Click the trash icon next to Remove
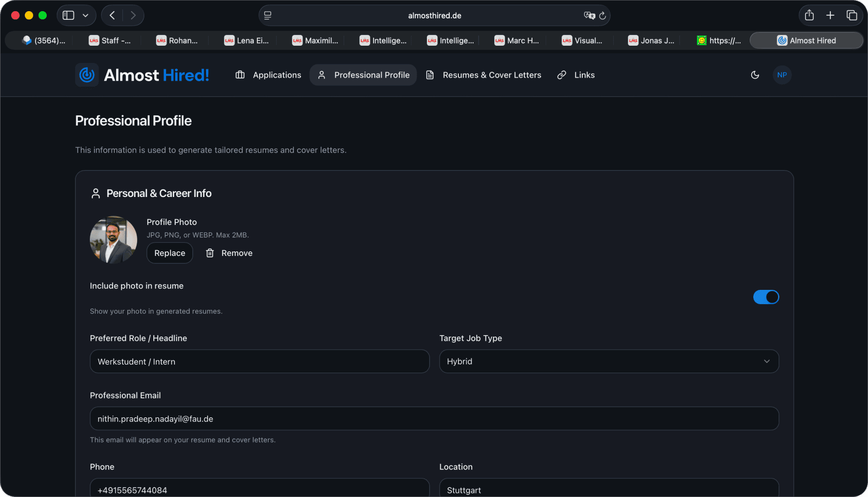Screen dimensions: 868x497 click(210, 253)
